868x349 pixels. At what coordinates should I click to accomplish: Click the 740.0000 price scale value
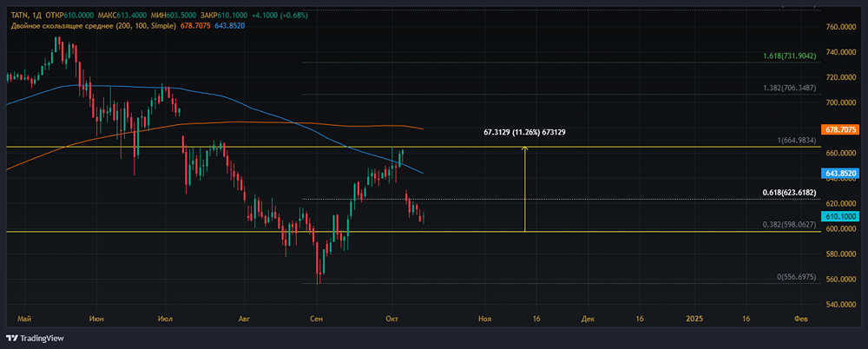(x=841, y=52)
